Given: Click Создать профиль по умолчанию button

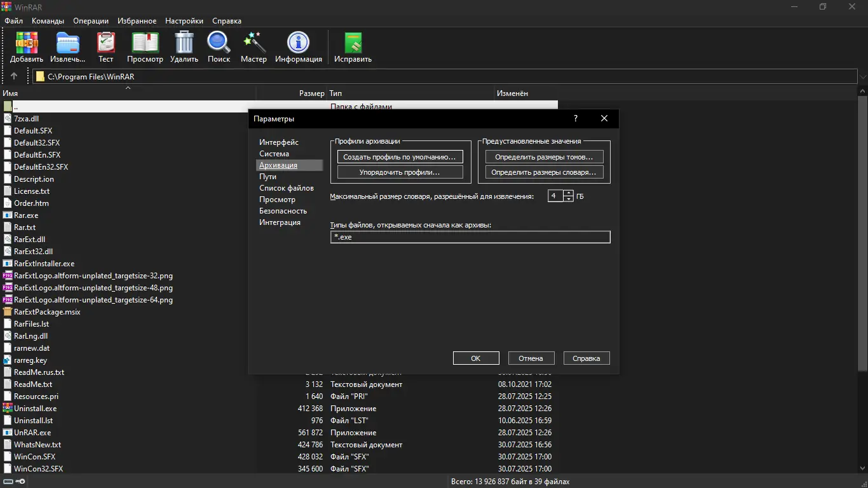Looking at the screenshot, I should point(400,156).
